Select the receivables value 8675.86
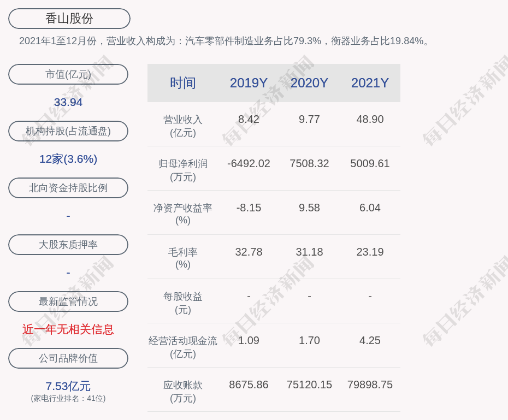508x420 pixels. tap(249, 384)
